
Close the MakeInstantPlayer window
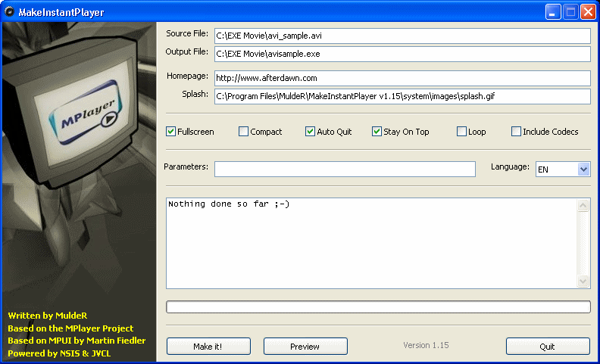[588, 12]
